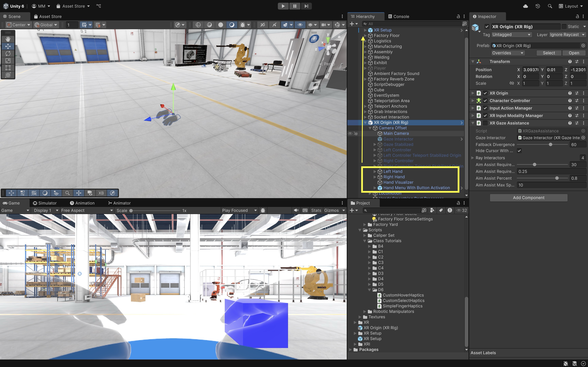Toggle Hide Cursor With checkbox
The image size is (588, 367).
[x=519, y=151]
